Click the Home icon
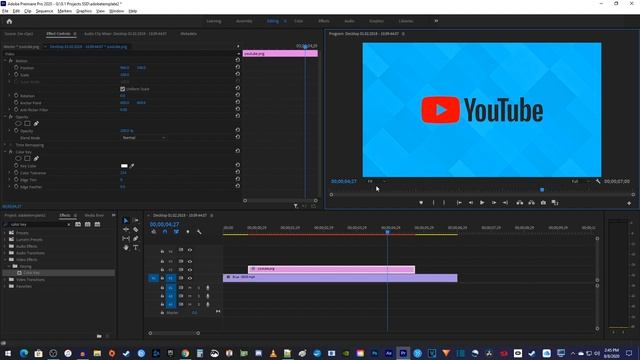 [9, 21]
